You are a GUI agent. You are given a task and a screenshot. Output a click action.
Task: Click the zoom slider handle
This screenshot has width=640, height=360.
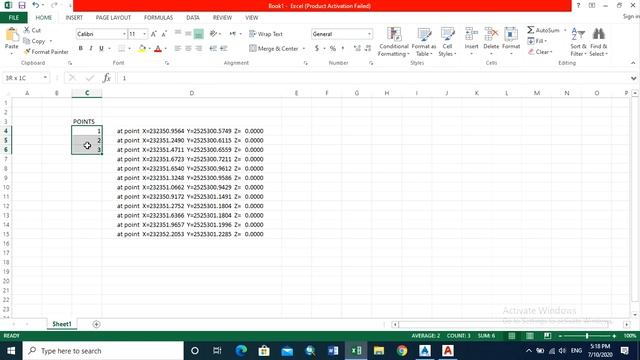coord(587,336)
